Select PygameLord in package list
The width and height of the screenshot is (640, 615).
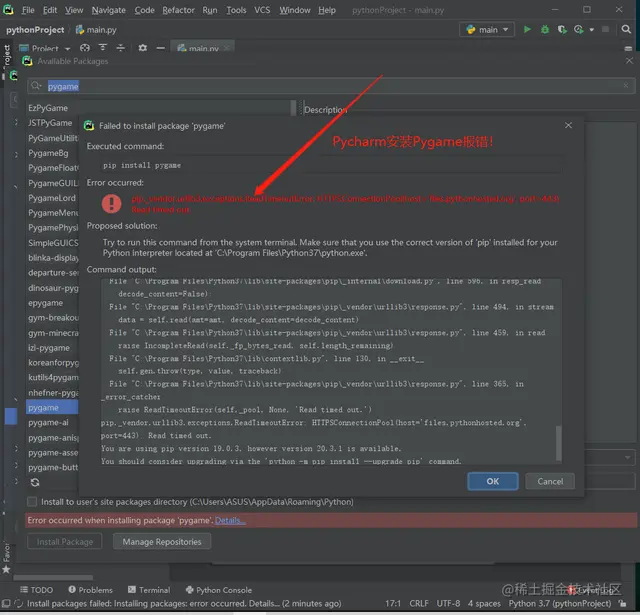52,198
